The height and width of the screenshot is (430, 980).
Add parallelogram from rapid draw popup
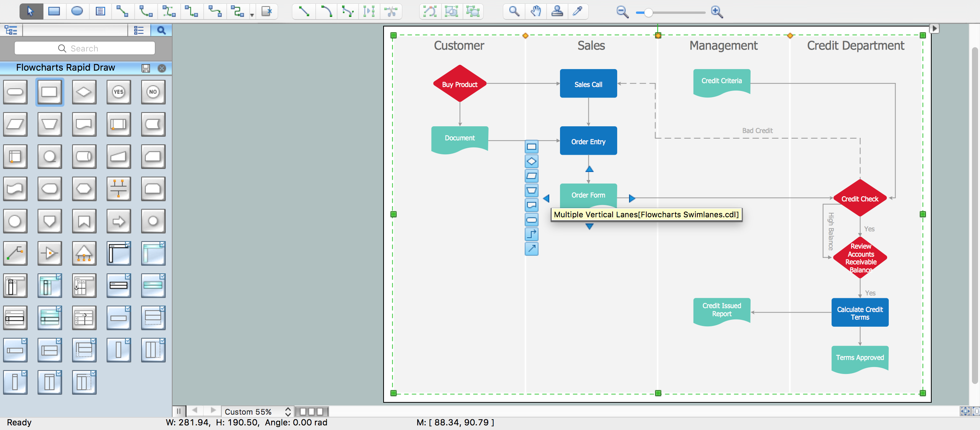(x=532, y=176)
